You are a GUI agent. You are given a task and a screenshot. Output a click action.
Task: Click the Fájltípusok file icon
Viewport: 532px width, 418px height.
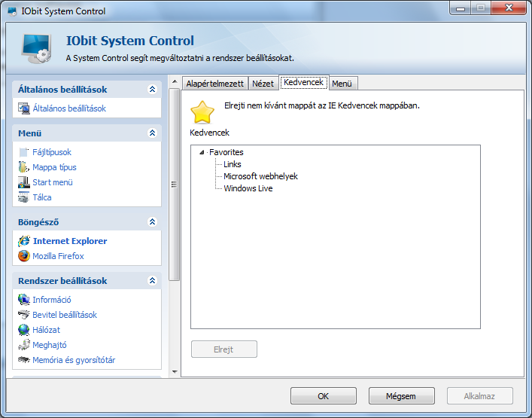[x=24, y=152]
